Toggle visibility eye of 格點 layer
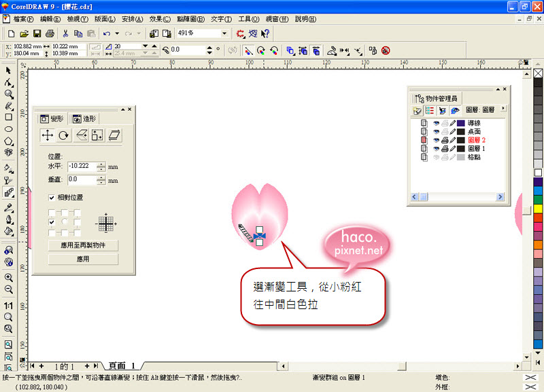This screenshot has width=544, height=392. (x=436, y=158)
